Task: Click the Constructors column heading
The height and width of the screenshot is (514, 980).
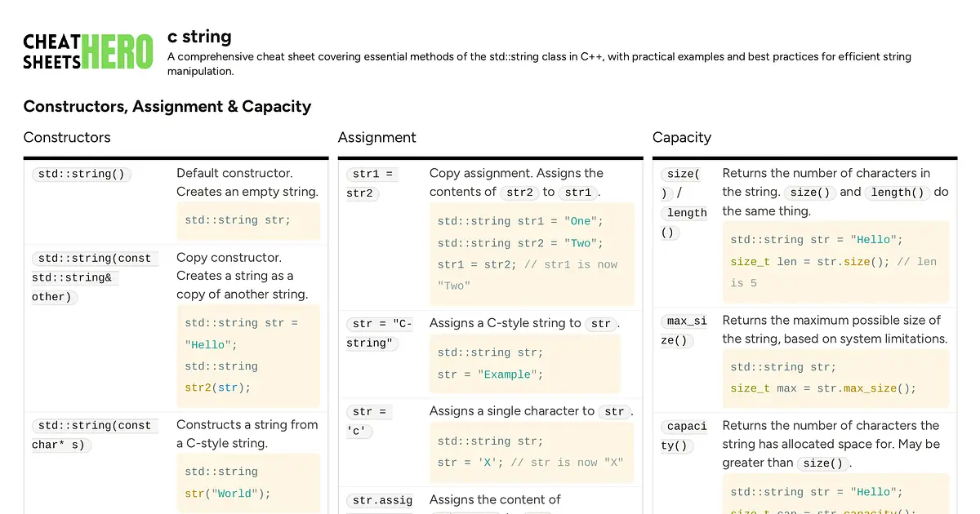Action: [67, 137]
